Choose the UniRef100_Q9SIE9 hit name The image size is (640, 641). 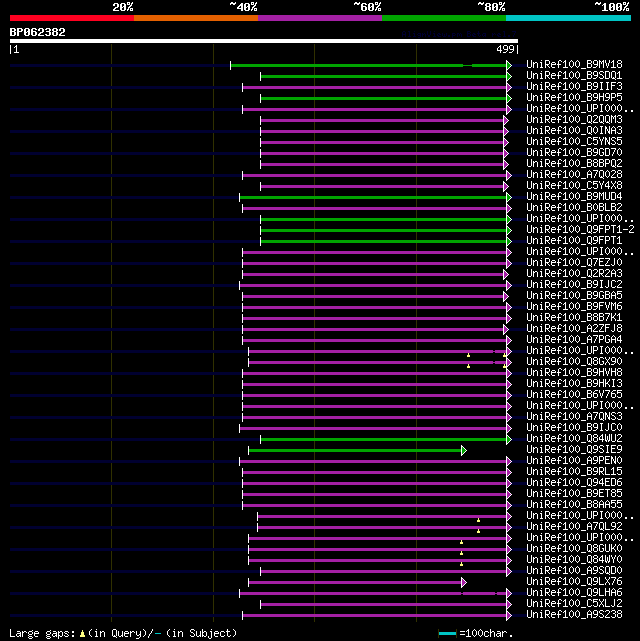[574, 450]
